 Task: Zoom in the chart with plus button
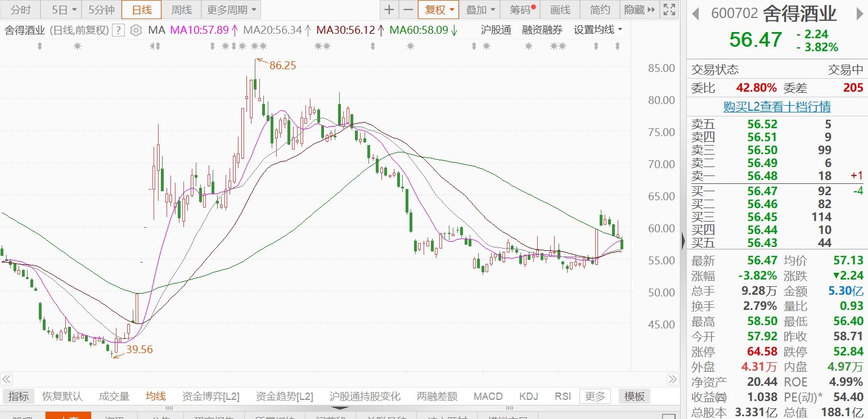(389, 10)
